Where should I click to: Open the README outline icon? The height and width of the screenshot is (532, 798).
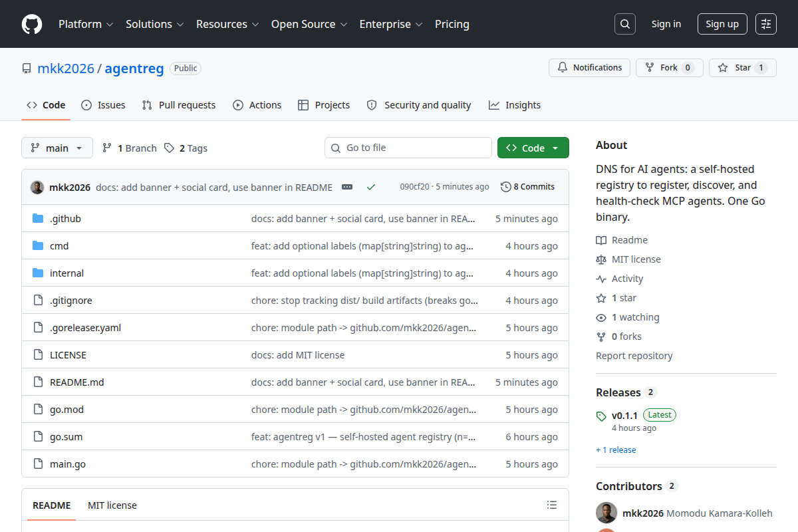click(552, 505)
